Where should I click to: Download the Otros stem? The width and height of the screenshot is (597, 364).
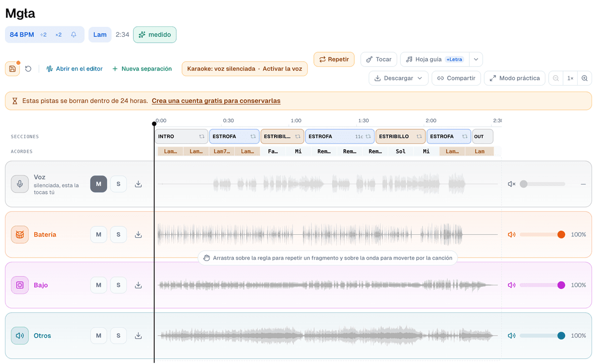click(x=138, y=336)
